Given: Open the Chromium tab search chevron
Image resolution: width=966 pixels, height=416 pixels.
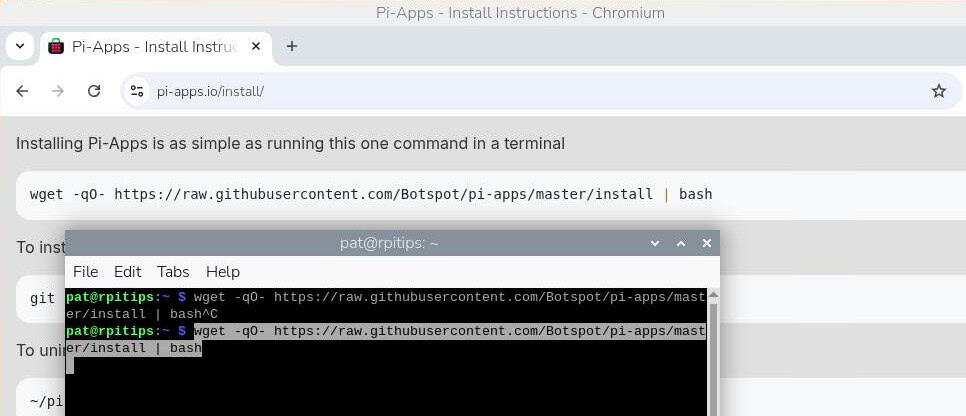Looking at the screenshot, I should point(20,46).
